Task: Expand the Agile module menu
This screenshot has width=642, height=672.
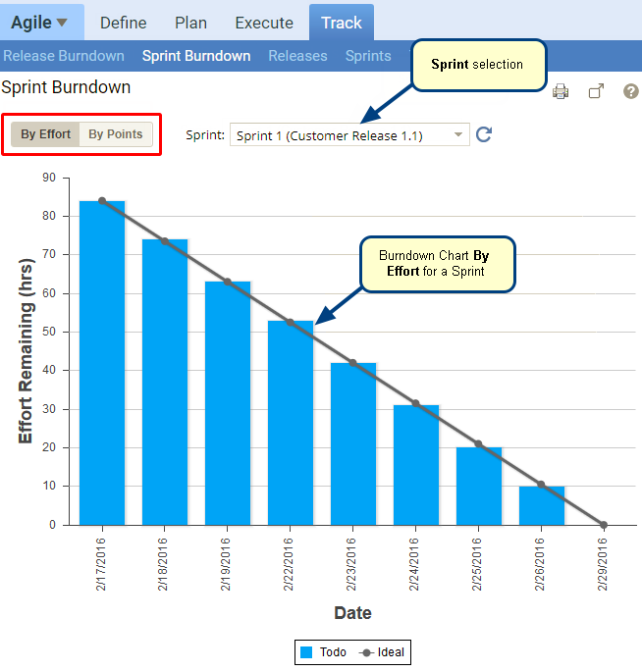Action: [x=40, y=22]
